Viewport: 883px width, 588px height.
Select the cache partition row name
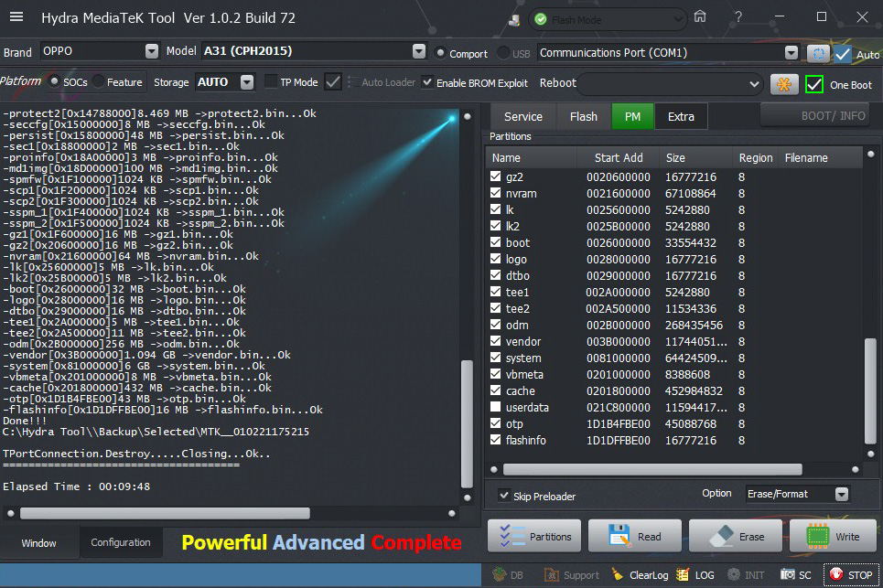[x=521, y=391]
